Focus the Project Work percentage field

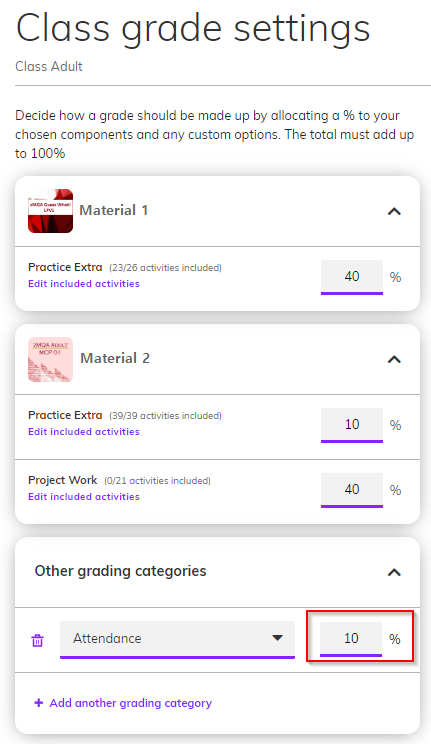352,490
